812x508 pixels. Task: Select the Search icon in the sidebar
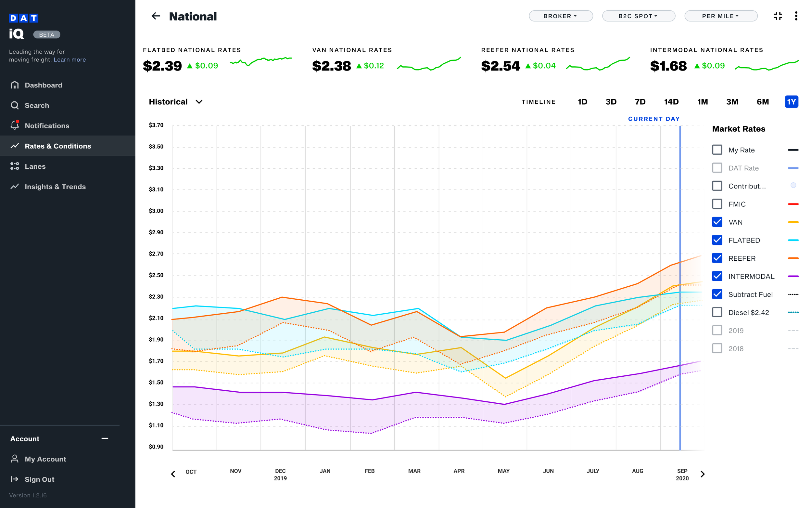click(37, 105)
